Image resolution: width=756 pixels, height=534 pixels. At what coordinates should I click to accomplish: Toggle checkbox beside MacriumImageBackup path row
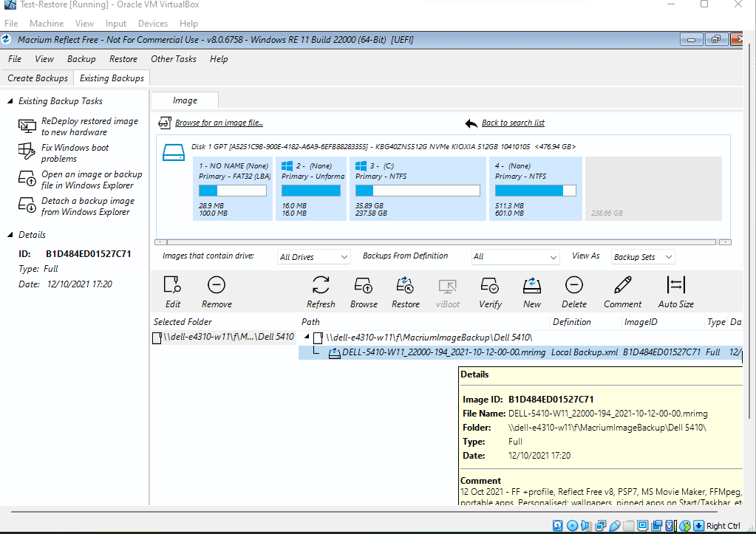(x=318, y=338)
